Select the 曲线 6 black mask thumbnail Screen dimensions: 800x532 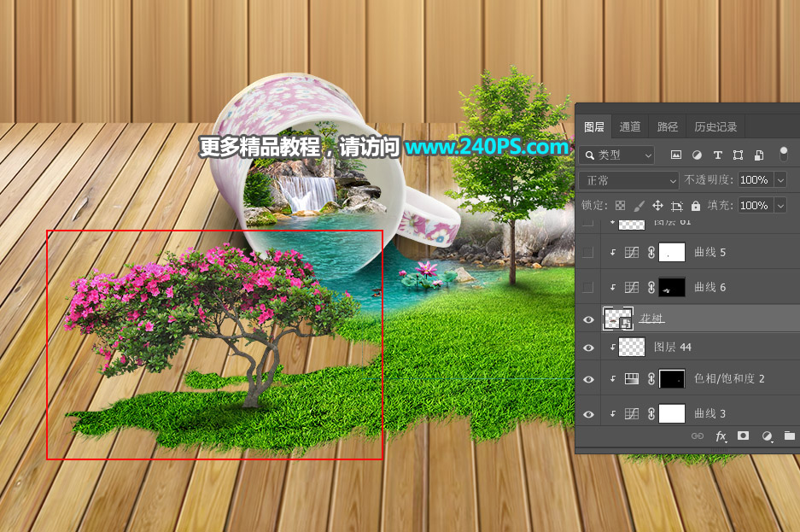click(672, 288)
